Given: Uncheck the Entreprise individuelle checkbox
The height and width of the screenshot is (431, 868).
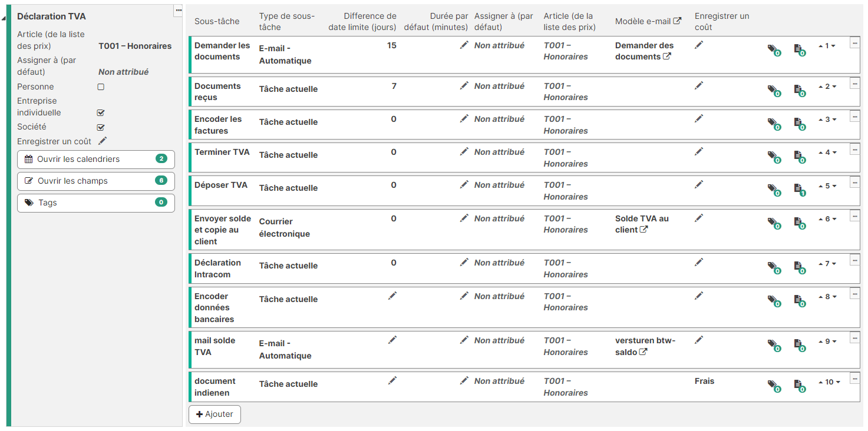Looking at the screenshot, I should coord(101,112).
